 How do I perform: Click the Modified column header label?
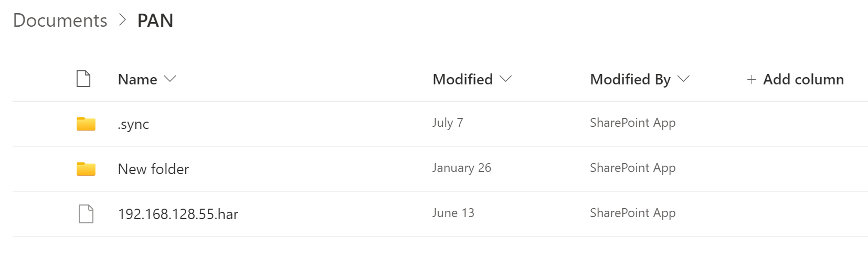click(462, 80)
